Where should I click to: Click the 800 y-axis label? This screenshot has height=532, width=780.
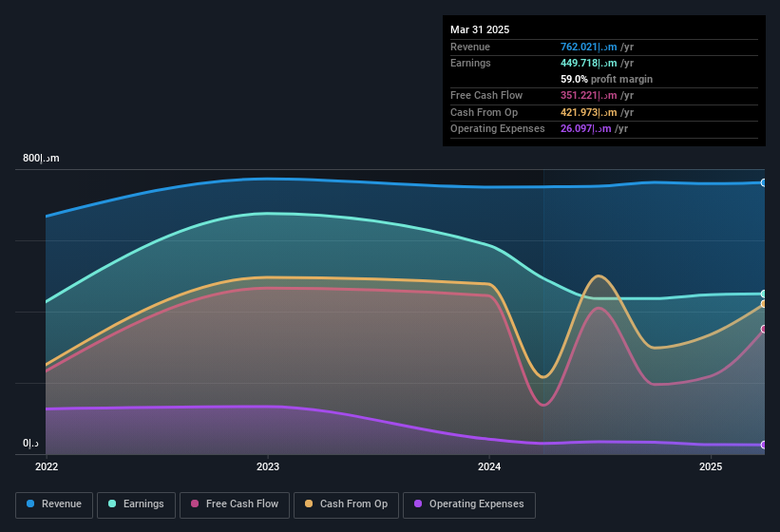[x=41, y=158]
